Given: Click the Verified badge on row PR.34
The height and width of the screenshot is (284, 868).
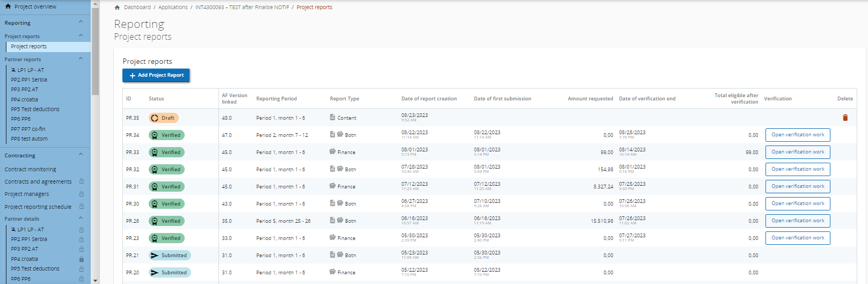Looking at the screenshot, I should tap(166, 135).
